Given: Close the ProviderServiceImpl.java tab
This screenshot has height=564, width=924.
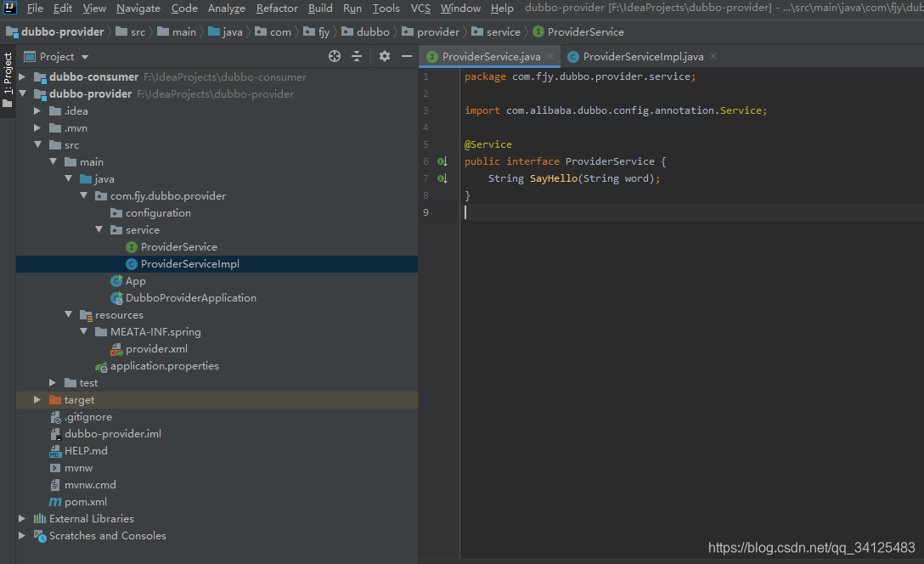Looking at the screenshot, I should [x=713, y=56].
